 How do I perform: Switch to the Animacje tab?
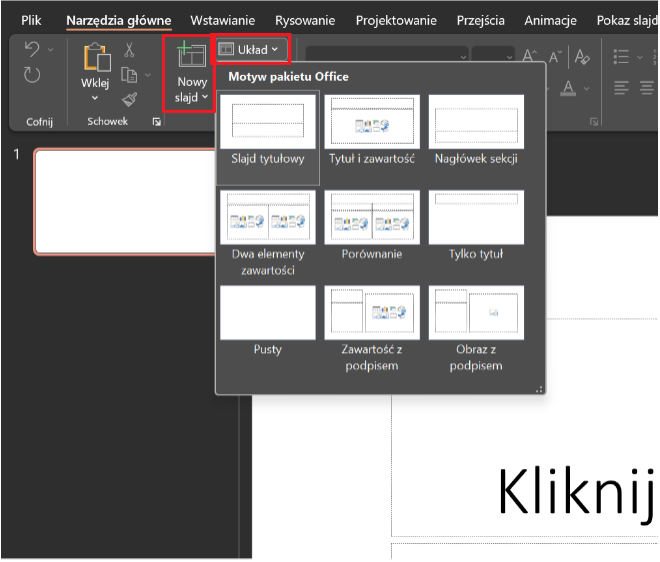coord(552,20)
